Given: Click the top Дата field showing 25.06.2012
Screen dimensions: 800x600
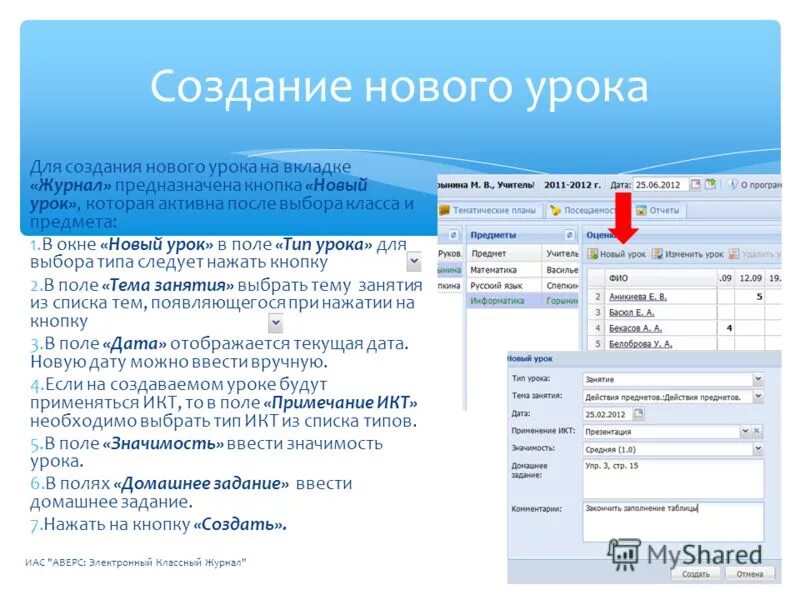Looking at the screenshot, I should coord(661,185).
